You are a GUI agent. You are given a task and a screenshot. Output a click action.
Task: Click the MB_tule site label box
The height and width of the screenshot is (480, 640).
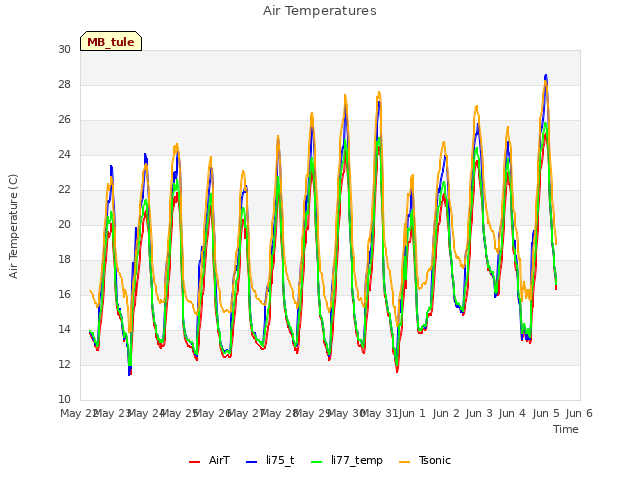click(x=111, y=41)
